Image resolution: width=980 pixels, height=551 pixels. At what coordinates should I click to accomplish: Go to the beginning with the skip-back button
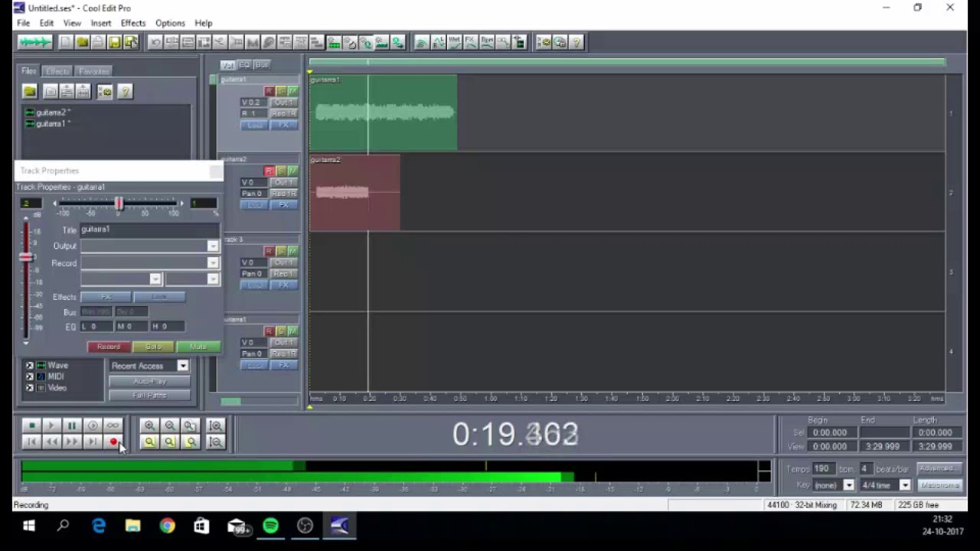pyautogui.click(x=31, y=442)
